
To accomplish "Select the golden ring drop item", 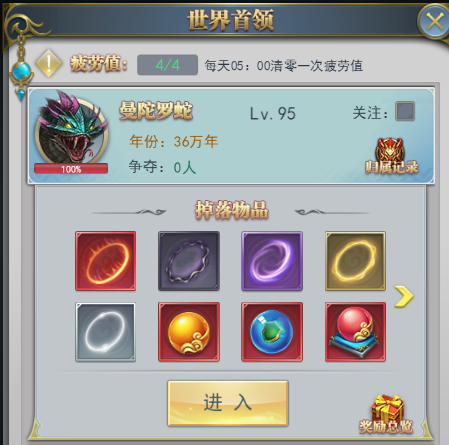I will [355, 261].
